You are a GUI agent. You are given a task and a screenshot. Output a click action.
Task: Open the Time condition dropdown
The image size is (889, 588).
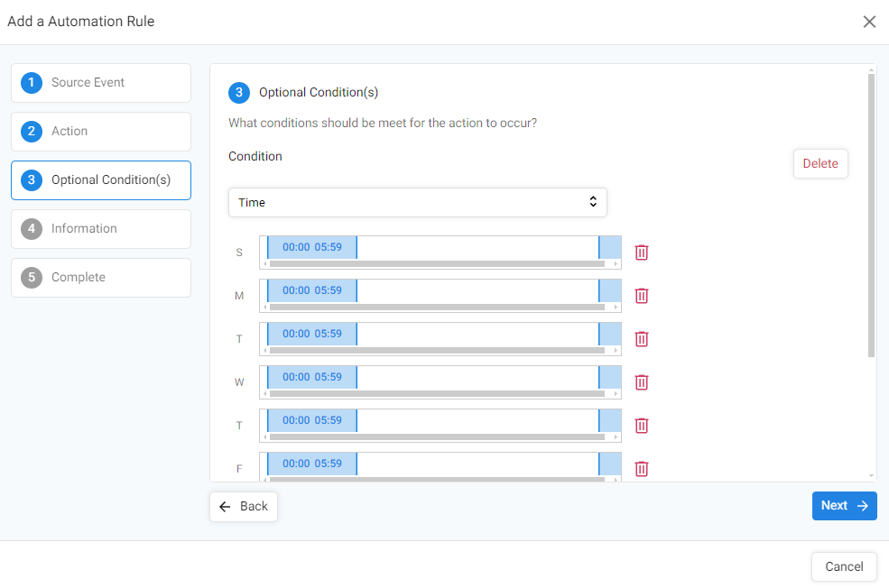coord(417,202)
